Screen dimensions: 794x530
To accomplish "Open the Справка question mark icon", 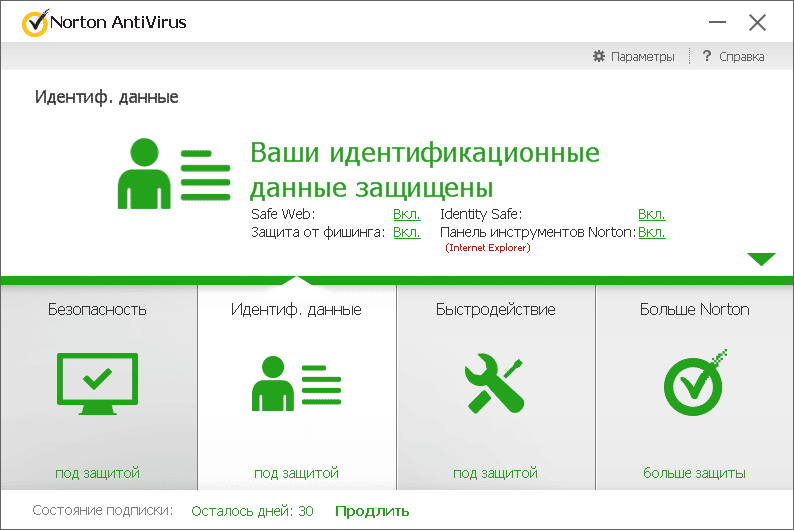I will (x=706, y=56).
